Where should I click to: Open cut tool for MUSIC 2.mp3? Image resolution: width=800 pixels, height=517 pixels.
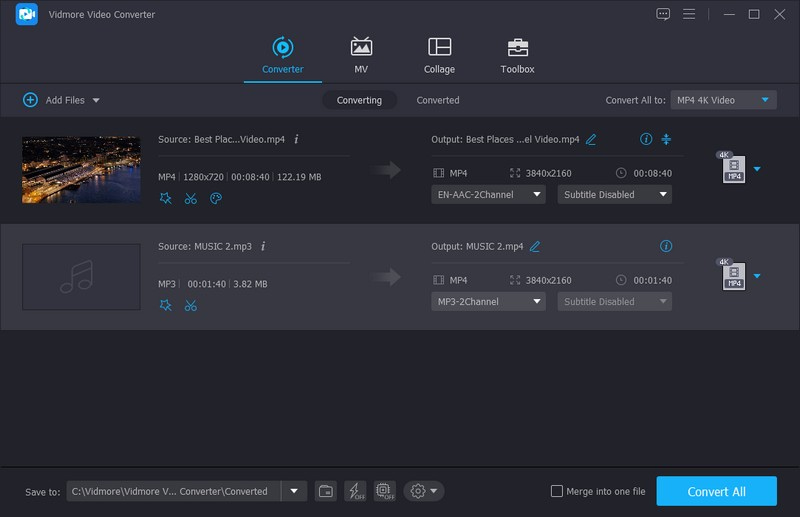click(191, 305)
